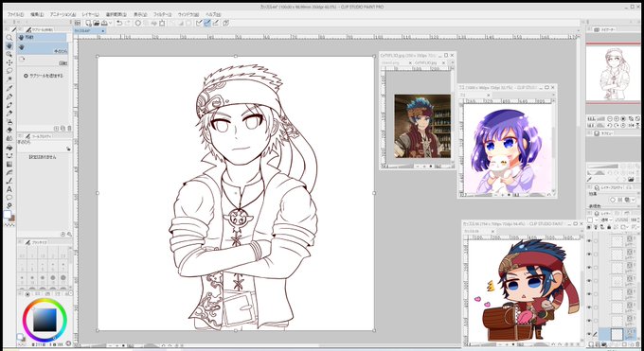Open フィルター menu
This screenshot has height=351, width=644.
coord(162,14)
